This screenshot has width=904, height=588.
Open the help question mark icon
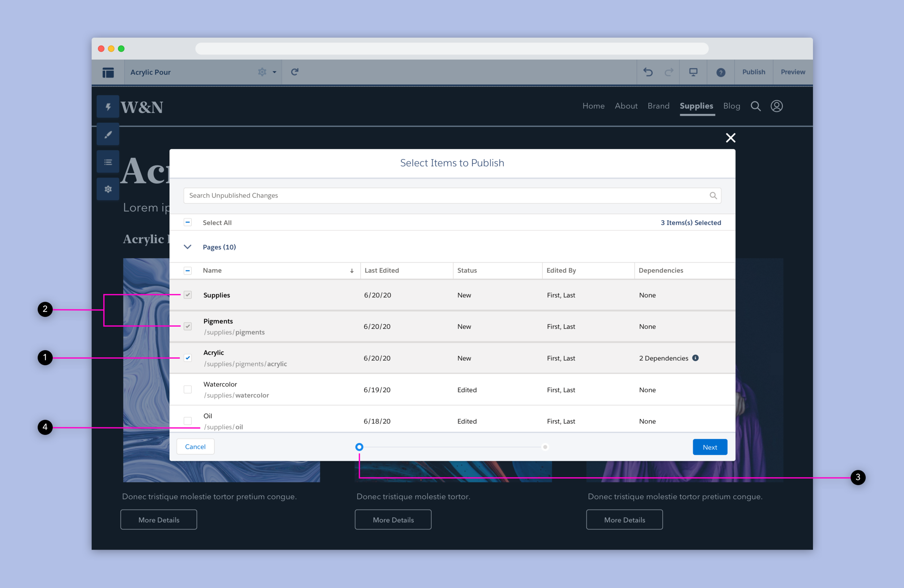[x=721, y=72]
